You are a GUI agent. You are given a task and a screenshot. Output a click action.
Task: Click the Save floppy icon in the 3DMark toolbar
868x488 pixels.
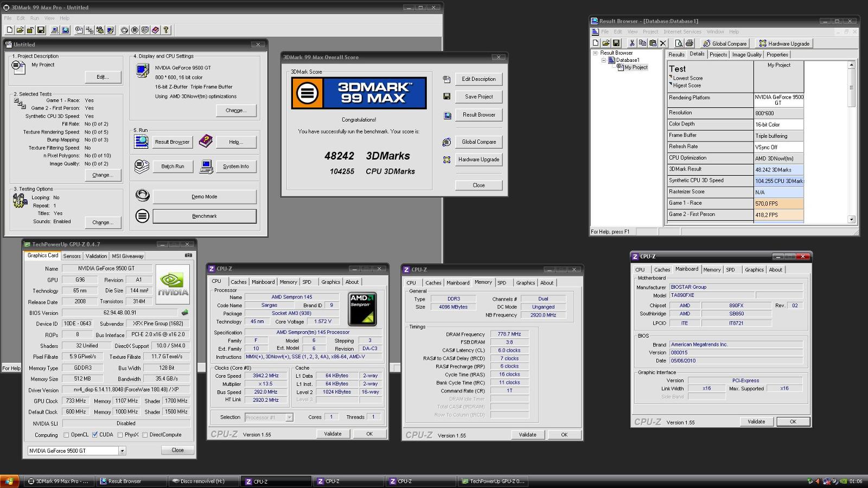41,30
